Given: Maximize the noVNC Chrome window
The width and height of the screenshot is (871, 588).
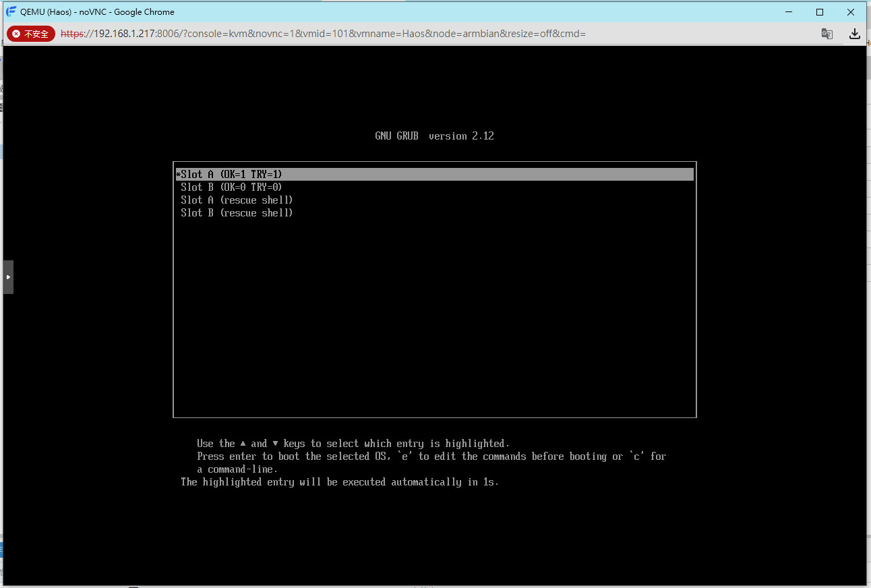Looking at the screenshot, I should click(820, 11).
